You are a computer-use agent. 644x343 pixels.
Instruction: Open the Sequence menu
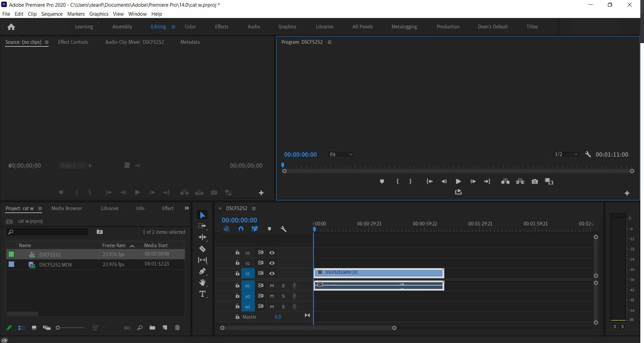click(x=52, y=14)
